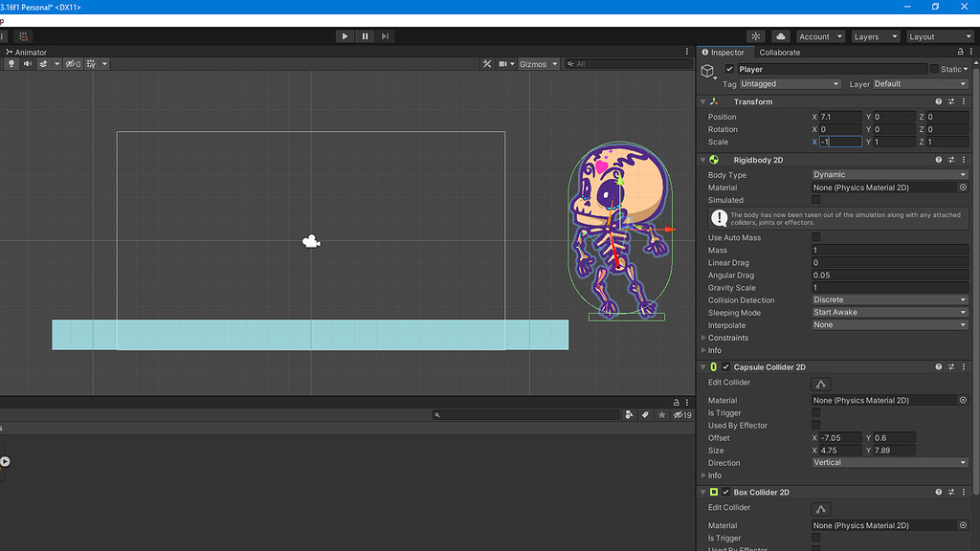Switch to the Collaborate tab

[x=779, y=52]
